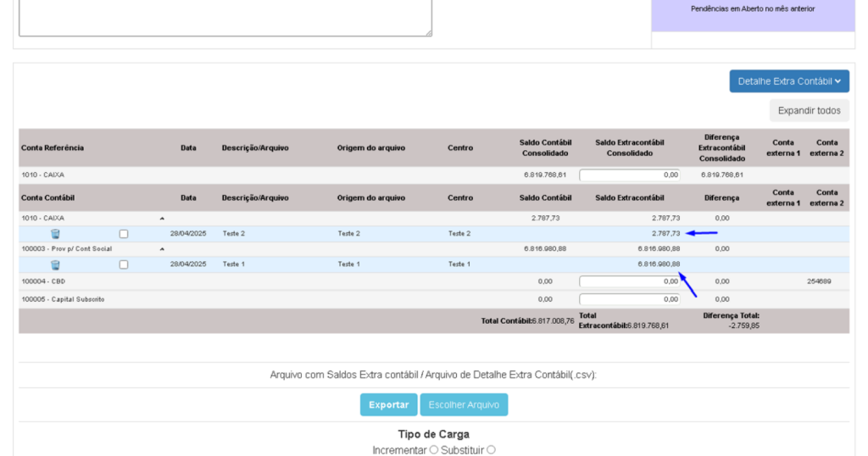The width and height of the screenshot is (868, 456).
Task: Click the 254689 external account value
Action: [819, 281]
